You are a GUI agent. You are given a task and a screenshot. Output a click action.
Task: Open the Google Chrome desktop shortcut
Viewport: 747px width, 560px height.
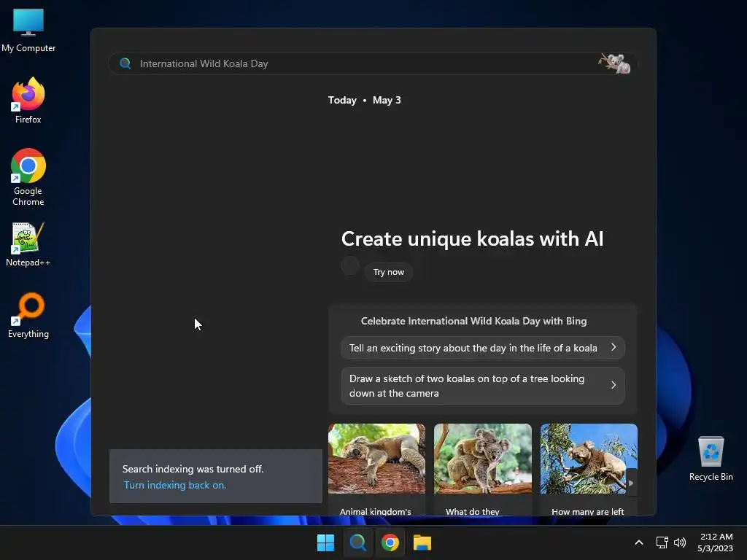coord(28,177)
